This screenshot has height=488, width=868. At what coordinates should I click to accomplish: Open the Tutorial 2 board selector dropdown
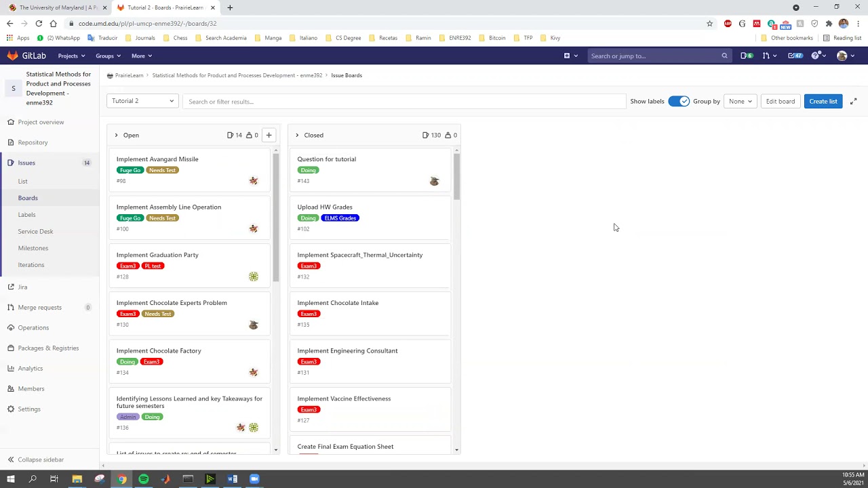[x=142, y=101]
